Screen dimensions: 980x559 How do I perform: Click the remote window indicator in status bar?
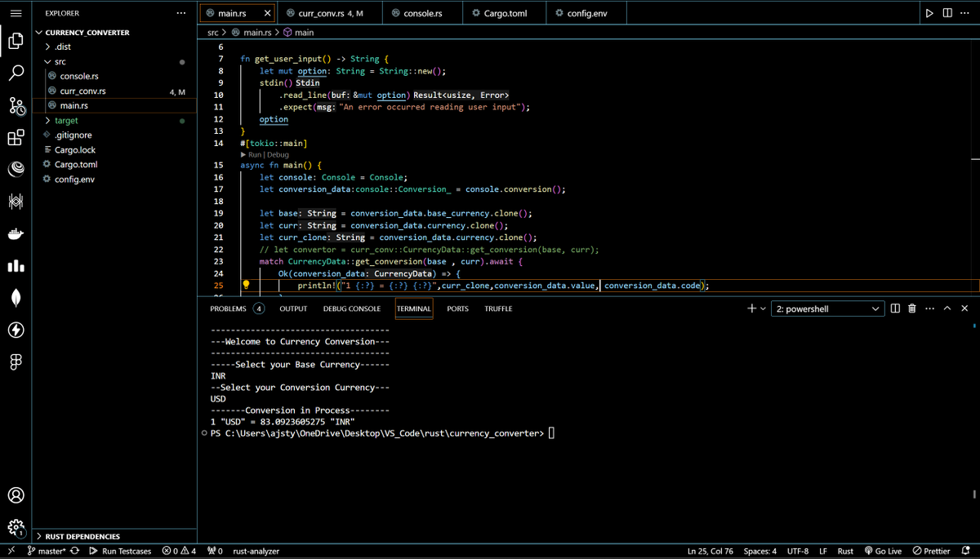tap(11, 551)
